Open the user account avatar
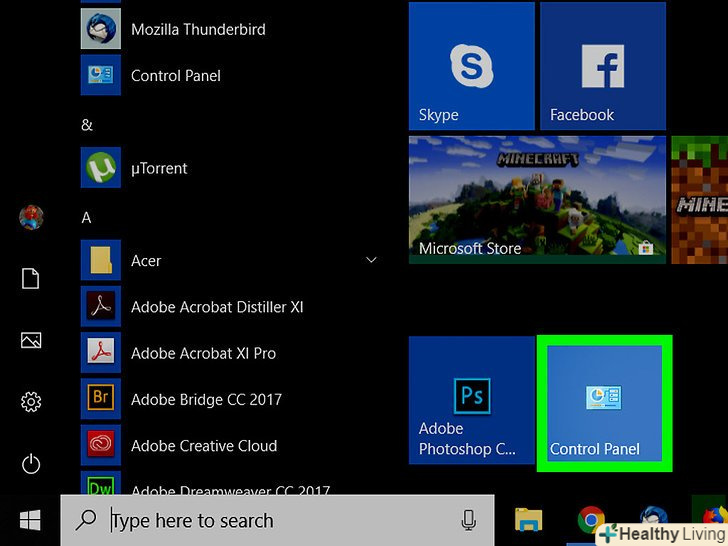Image resolution: width=728 pixels, height=546 pixels. point(31,217)
